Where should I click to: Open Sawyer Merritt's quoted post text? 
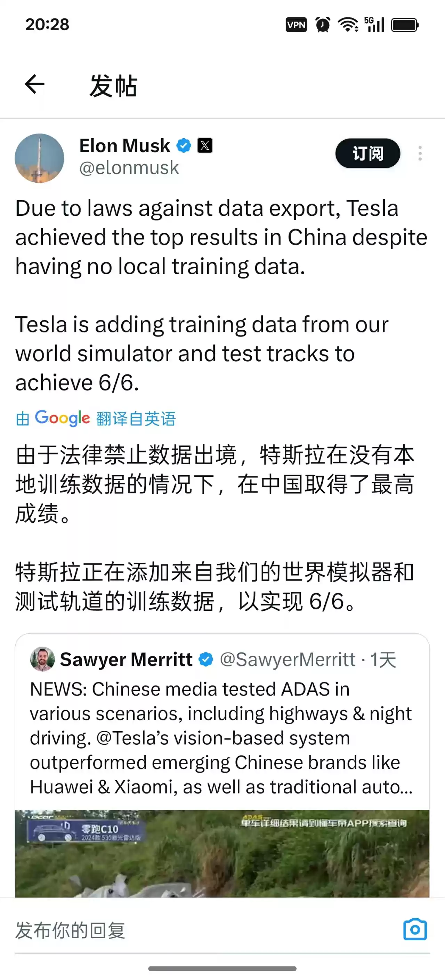click(x=221, y=738)
